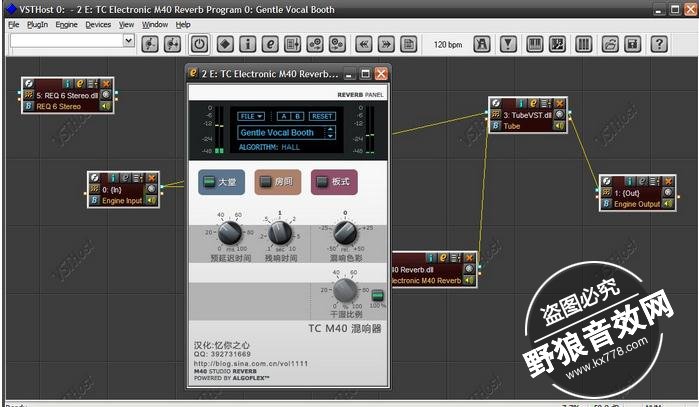Mute REQ 6 Stereo module speaker icon
The width and height of the screenshot is (699, 407).
(x=106, y=106)
